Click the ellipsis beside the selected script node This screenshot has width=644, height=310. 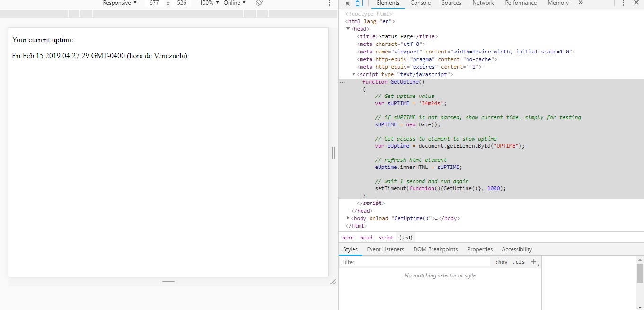pyautogui.click(x=342, y=82)
